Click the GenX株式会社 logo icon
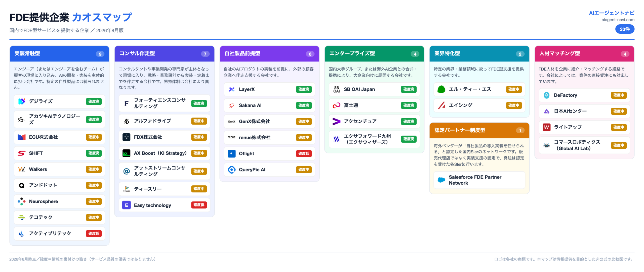Viewport: 644px width, 272px height. tap(232, 122)
